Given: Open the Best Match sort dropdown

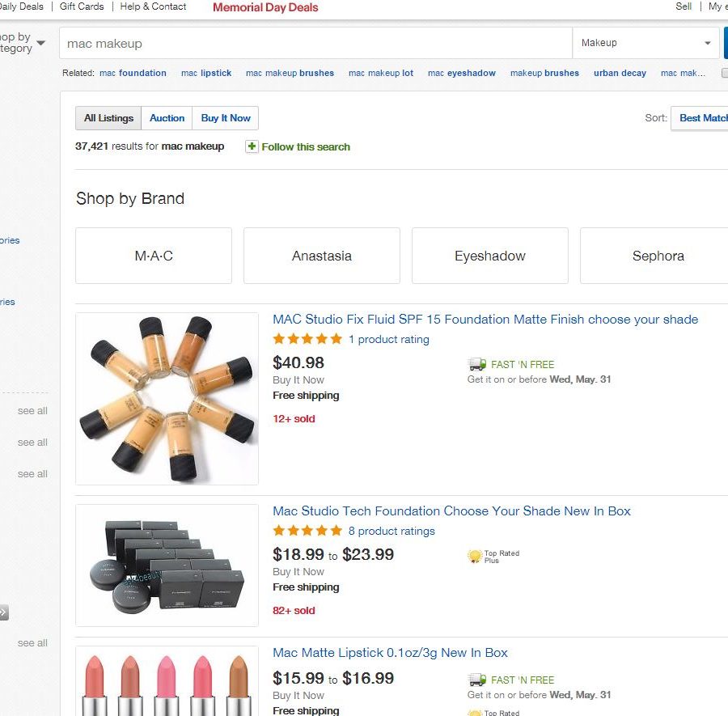Looking at the screenshot, I should [700, 117].
